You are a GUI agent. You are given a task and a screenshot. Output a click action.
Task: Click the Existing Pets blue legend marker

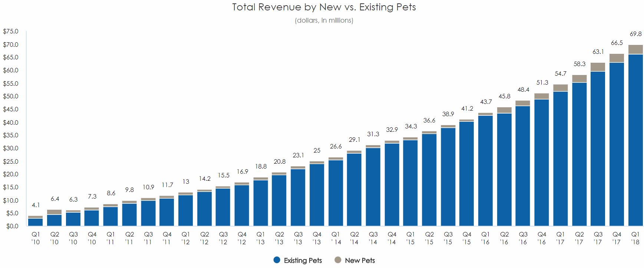click(277, 260)
